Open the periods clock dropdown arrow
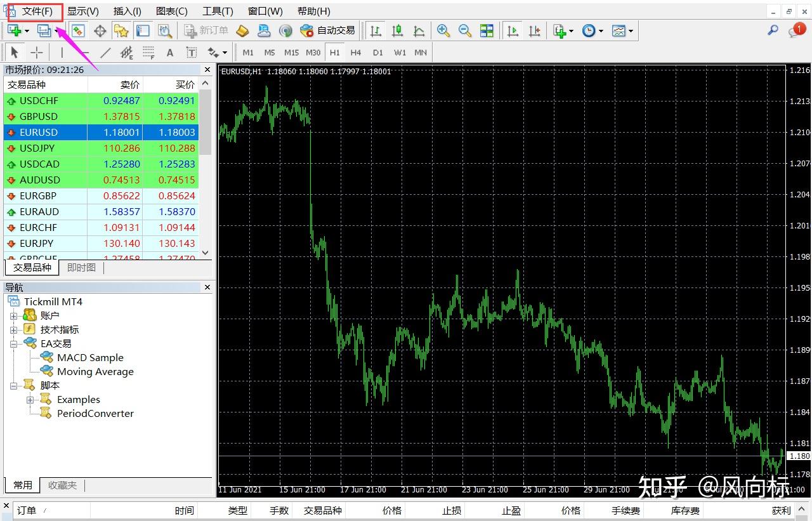Image resolution: width=812 pixels, height=521 pixels. 600,31
